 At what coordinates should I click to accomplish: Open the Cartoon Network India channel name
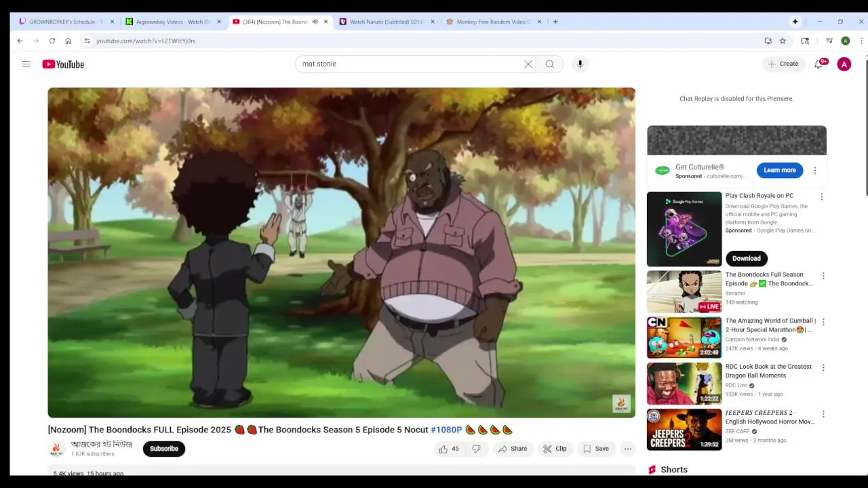(x=752, y=340)
